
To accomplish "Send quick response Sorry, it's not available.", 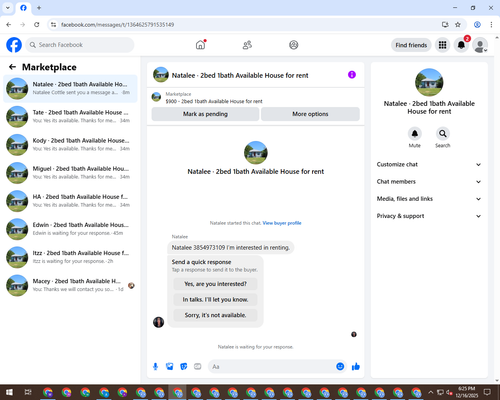I will [215, 315].
